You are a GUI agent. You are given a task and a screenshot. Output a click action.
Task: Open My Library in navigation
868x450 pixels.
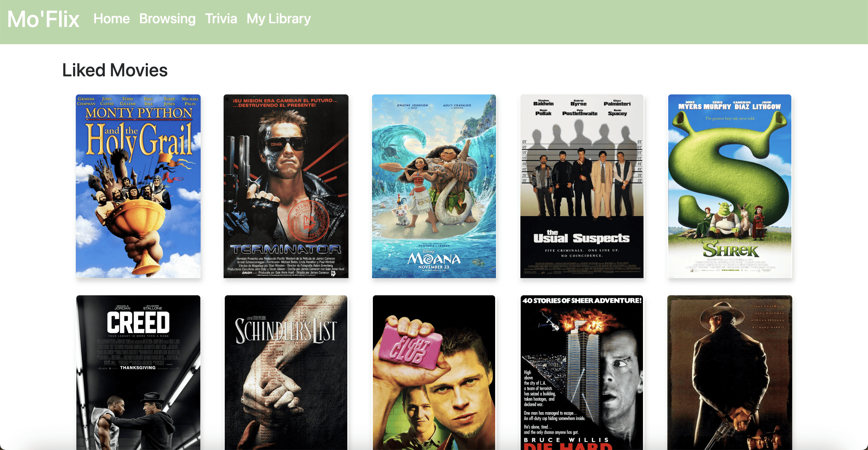click(279, 19)
